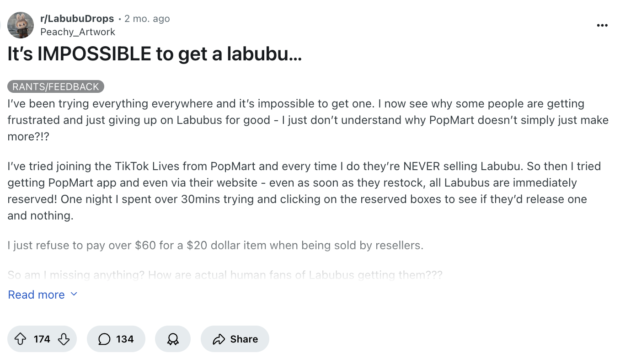
Task: Open the three-dot post options menu
Action: coord(602,26)
